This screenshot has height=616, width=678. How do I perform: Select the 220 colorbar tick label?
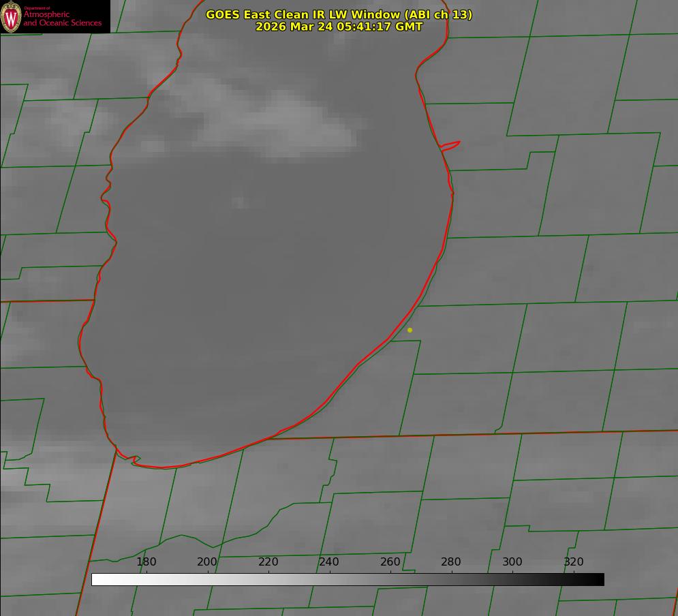click(x=268, y=561)
